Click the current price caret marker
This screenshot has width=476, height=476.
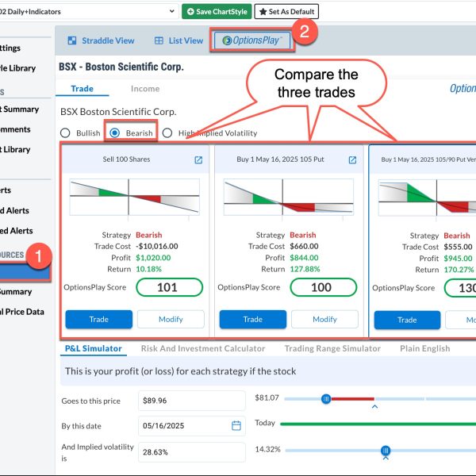click(x=375, y=406)
